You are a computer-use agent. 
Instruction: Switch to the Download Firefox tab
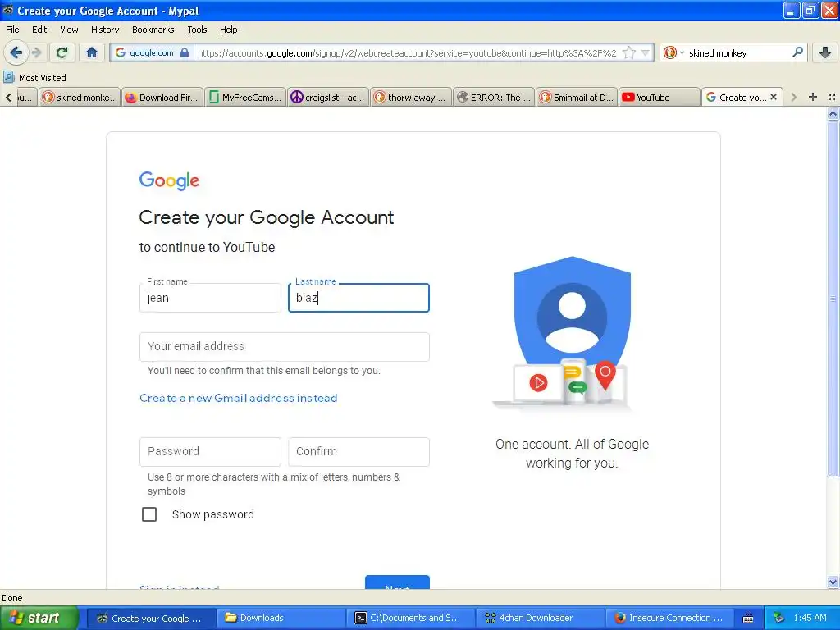(162, 97)
